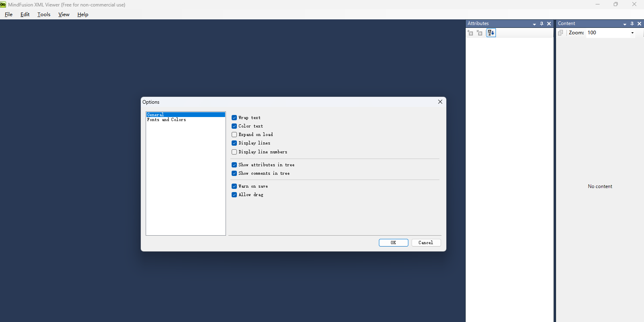Click the Content panel title
This screenshot has height=322, width=644.
click(567, 23)
